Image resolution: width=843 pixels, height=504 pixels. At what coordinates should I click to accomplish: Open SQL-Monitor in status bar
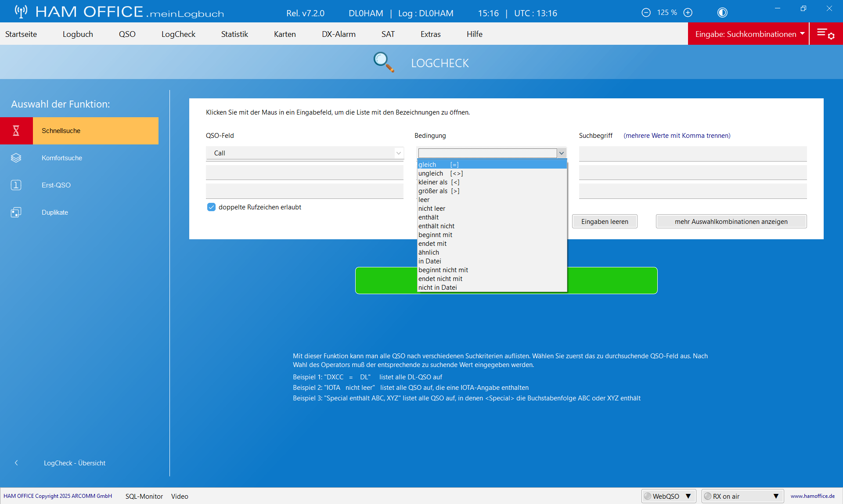144,496
